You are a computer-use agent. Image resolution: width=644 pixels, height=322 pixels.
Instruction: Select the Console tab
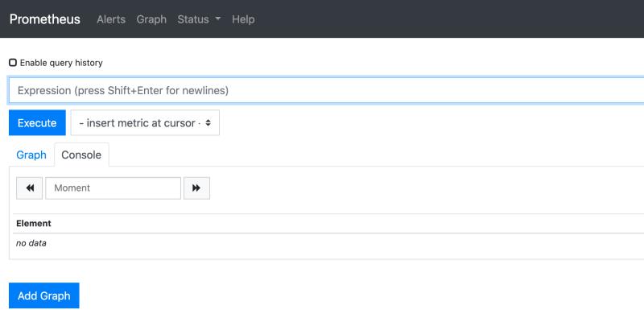81,155
